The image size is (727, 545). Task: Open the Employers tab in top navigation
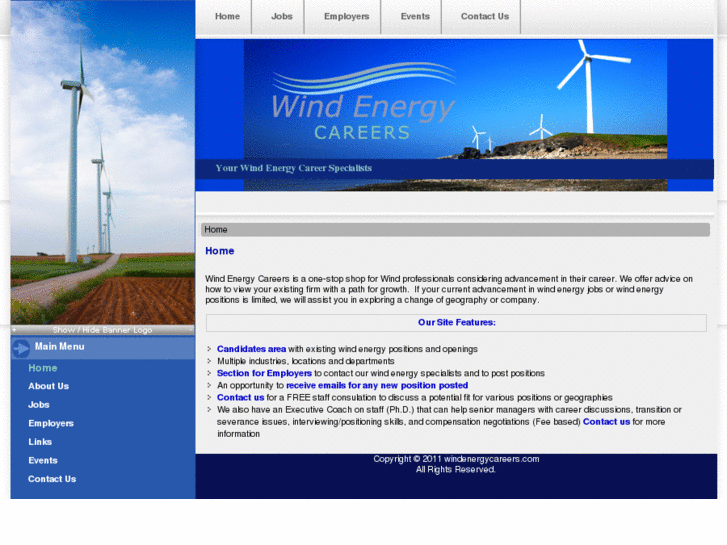[x=346, y=16]
